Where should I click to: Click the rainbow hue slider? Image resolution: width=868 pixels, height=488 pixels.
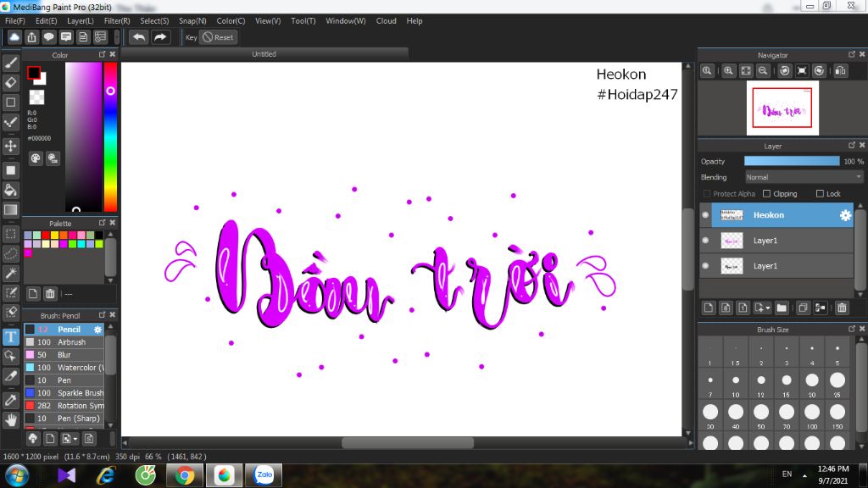coord(111,136)
